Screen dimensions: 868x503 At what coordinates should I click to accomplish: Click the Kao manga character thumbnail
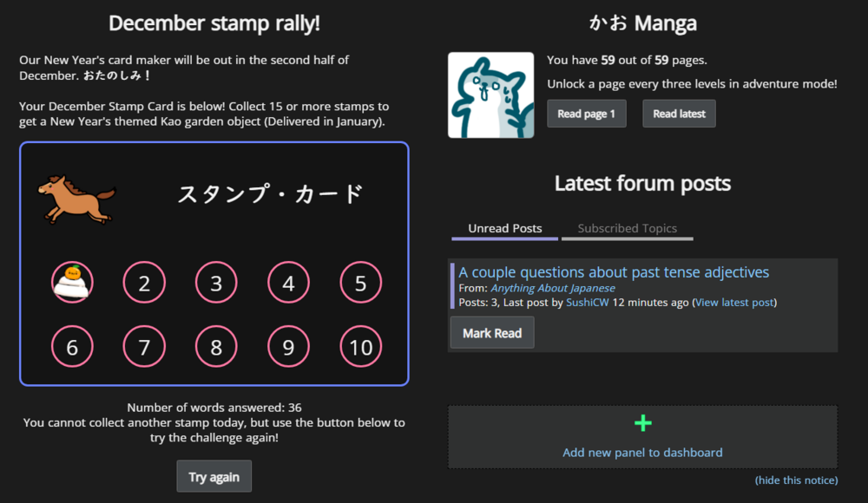pyautogui.click(x=490, y=95)
